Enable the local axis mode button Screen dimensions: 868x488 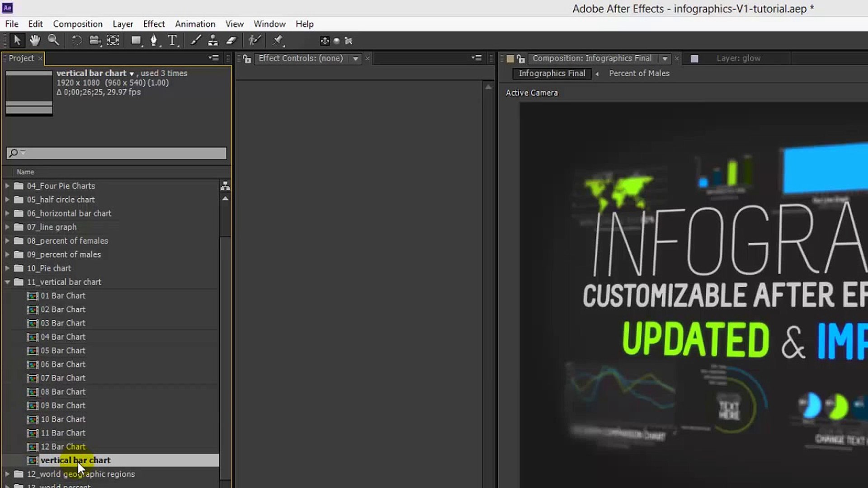[x=325, y=41]
